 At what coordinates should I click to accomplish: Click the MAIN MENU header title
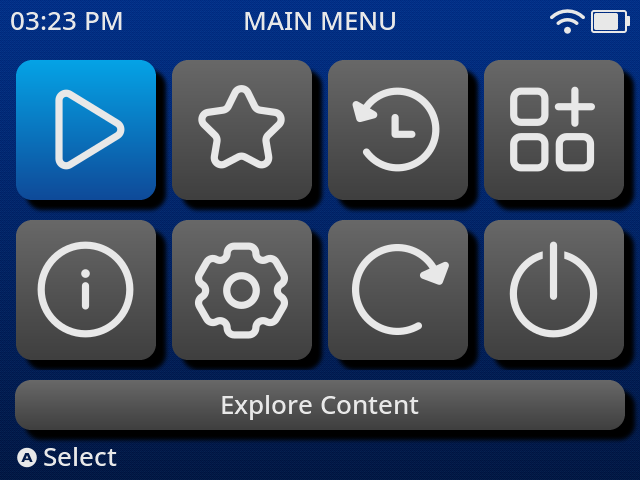(320, 21)
